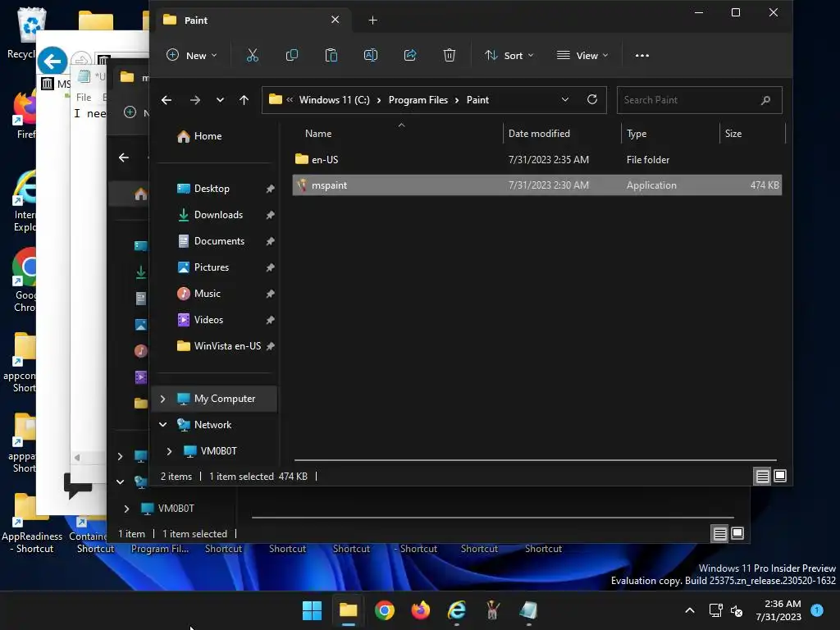Sort by the Type column header
Image resolution: width=840 pixels, height=630 pixels.
(x=637, y=134)
